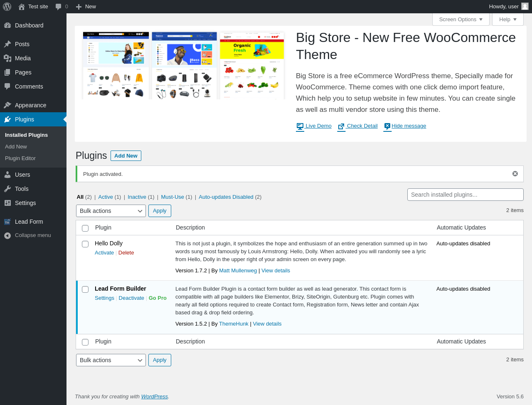This screenshot has height=405, width=532.
Task: Filter plugins by the Inactive tab
Action: (x=137, y=197)
